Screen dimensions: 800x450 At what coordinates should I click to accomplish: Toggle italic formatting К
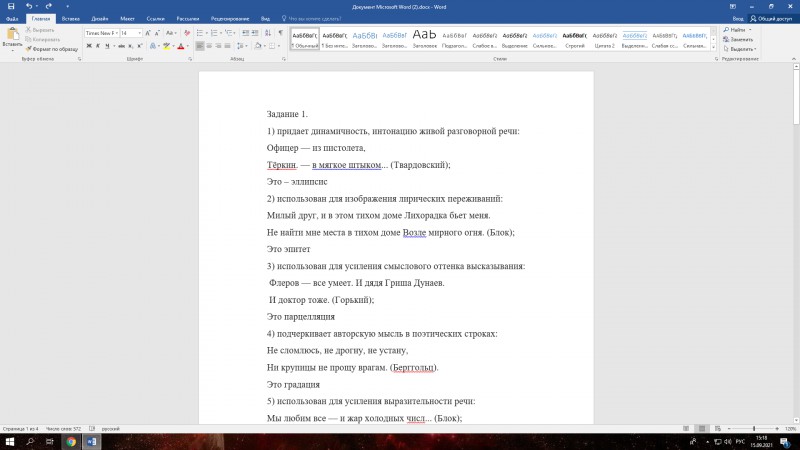pyautogui.click(x=98, y=46)
